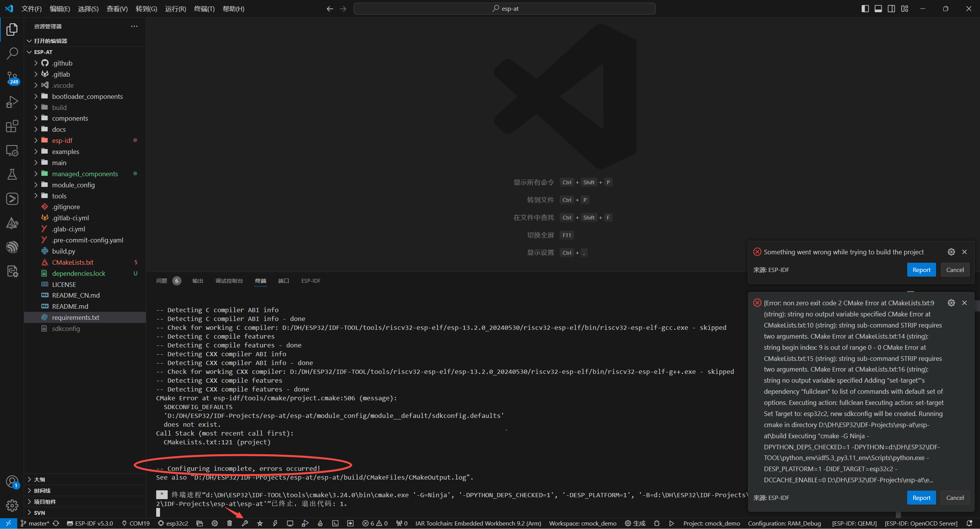Toggle primary side bar visibility
The height and width of the screenshot is (529, 980).
[x=865, y=8]
